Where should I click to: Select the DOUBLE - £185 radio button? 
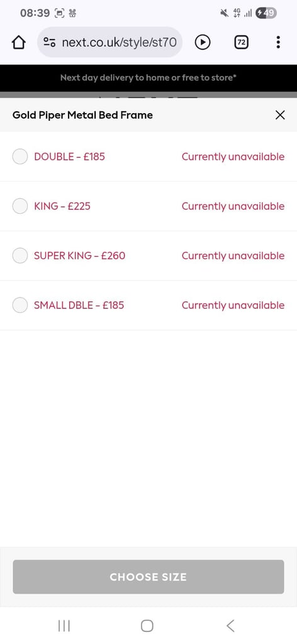(20, 157)
